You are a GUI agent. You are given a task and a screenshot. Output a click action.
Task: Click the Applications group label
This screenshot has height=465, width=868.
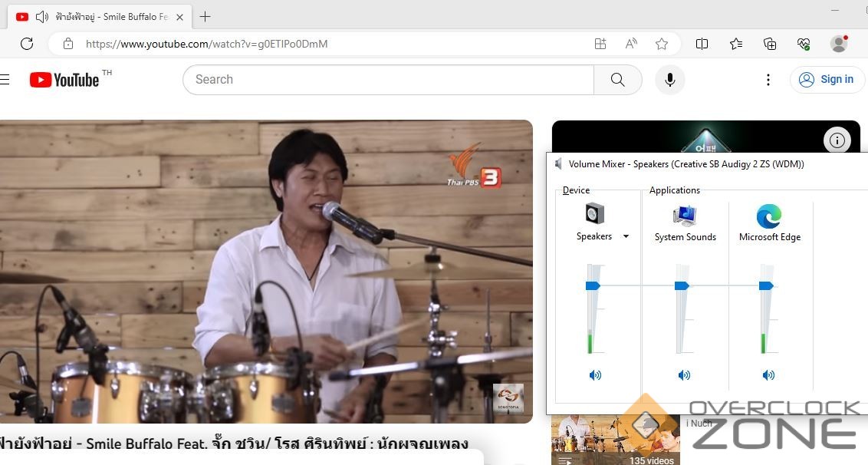[675, 190]
